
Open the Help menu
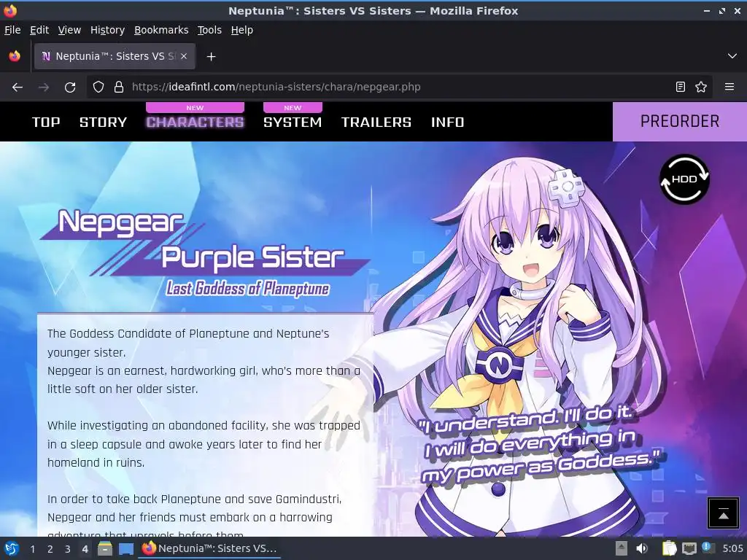pyautogui.click(x=242, y=30)
